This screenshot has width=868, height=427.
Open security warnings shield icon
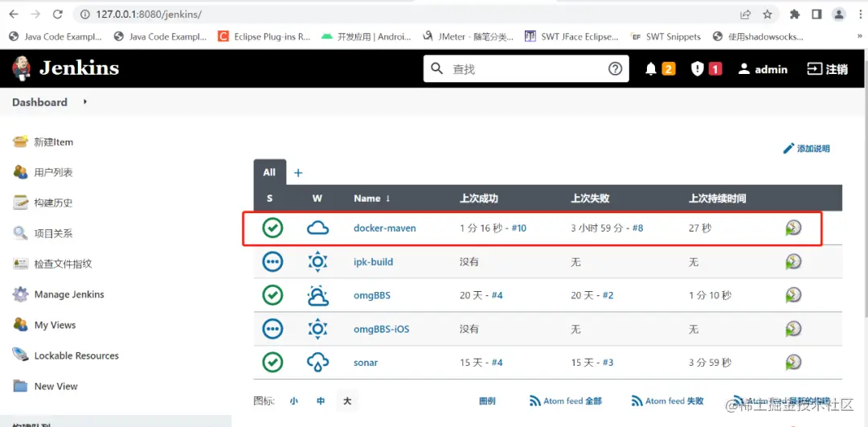click(697, 68)
